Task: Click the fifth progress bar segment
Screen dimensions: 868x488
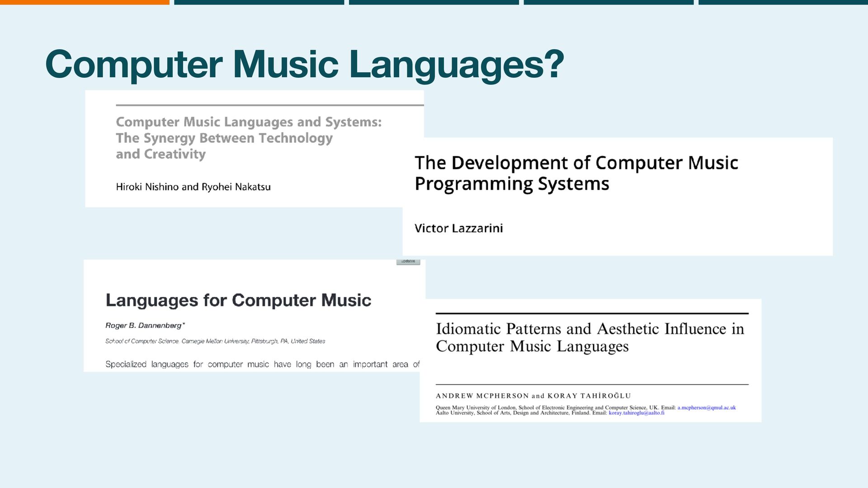Action: click(x=783, y=2)
